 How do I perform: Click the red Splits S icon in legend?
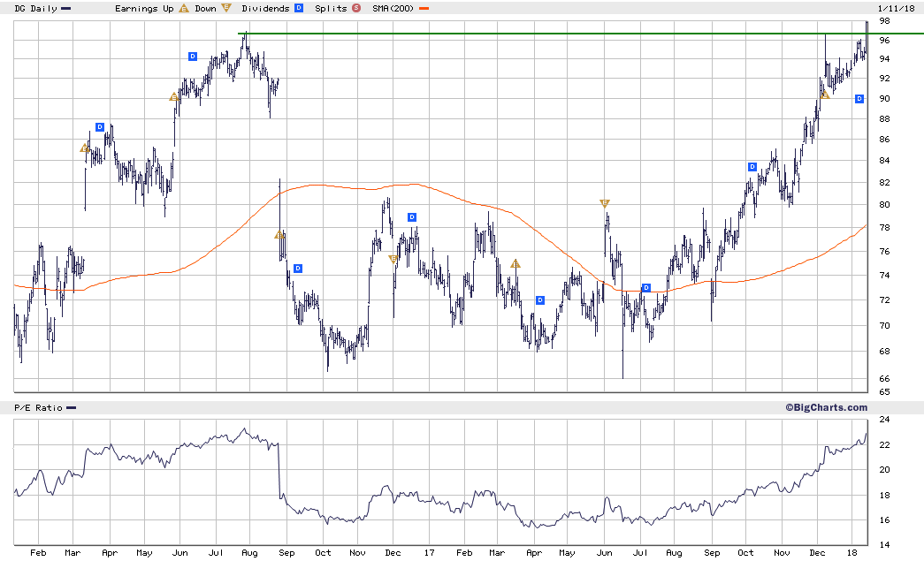[356, 8]
